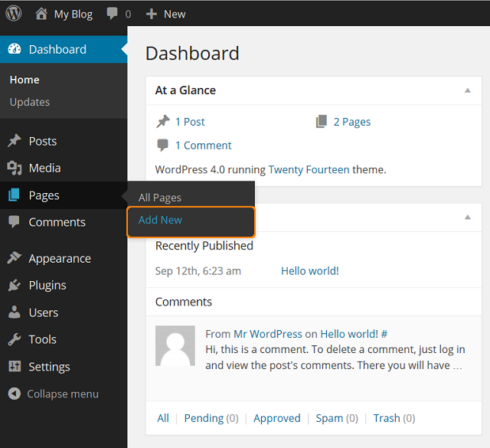Open the 2 Pages link
The image size is (490, 448).
point(352,122)
